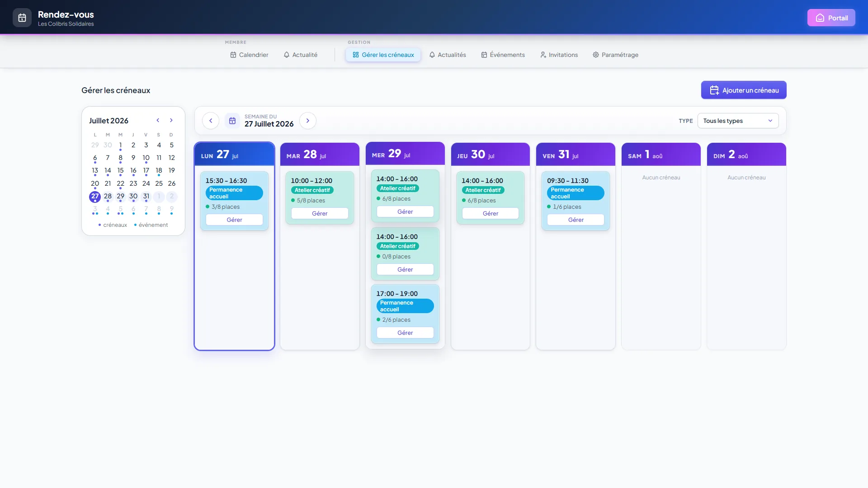Select the JEU 30 jul day header
The width and height of the screenshot is (868, 488).
pos(491,155)
